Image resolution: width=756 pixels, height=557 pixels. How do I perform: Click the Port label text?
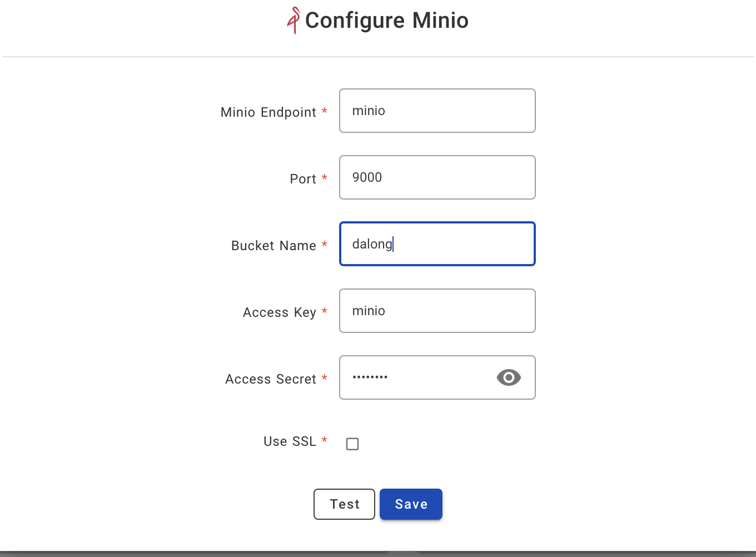click(x=303, y=179)
